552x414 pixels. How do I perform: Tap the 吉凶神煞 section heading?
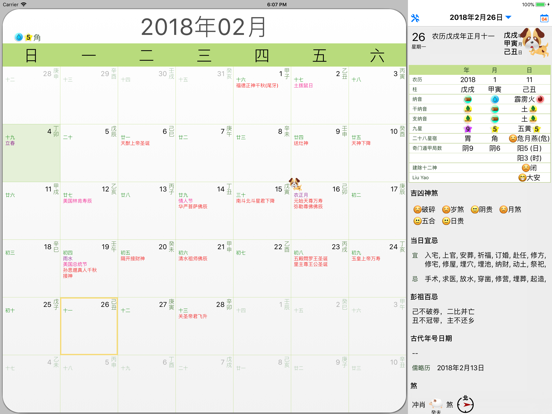424,193
